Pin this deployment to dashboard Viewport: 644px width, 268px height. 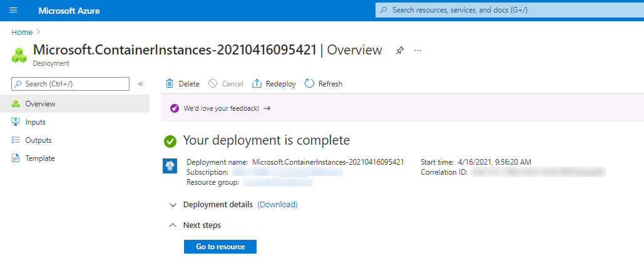coord(400,51)
